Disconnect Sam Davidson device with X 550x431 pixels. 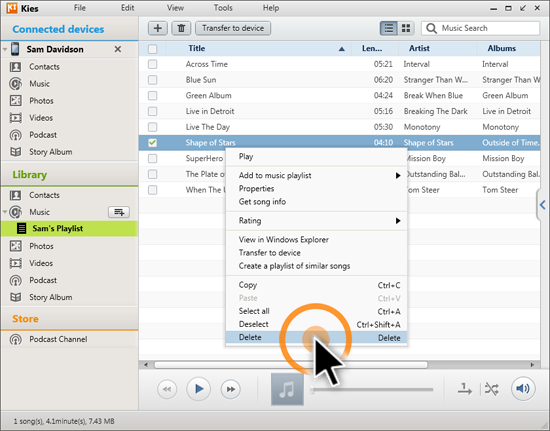118,49
